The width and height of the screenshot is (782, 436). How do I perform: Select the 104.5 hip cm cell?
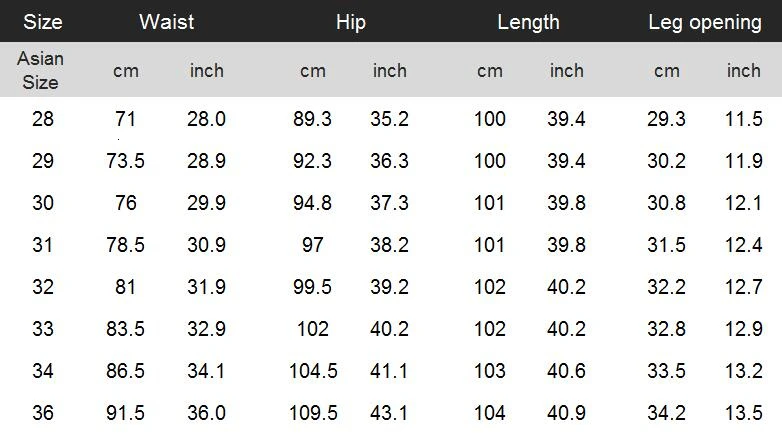point(313,371)
